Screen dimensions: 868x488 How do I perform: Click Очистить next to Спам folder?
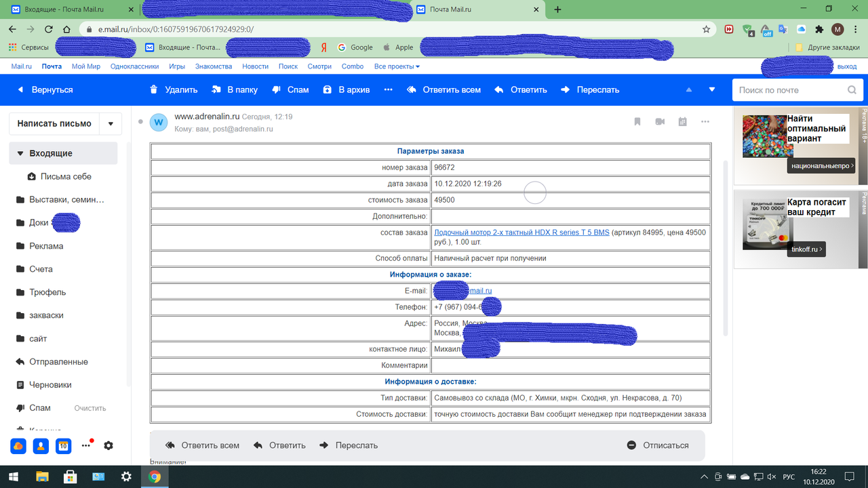click(x=90, y=408)
